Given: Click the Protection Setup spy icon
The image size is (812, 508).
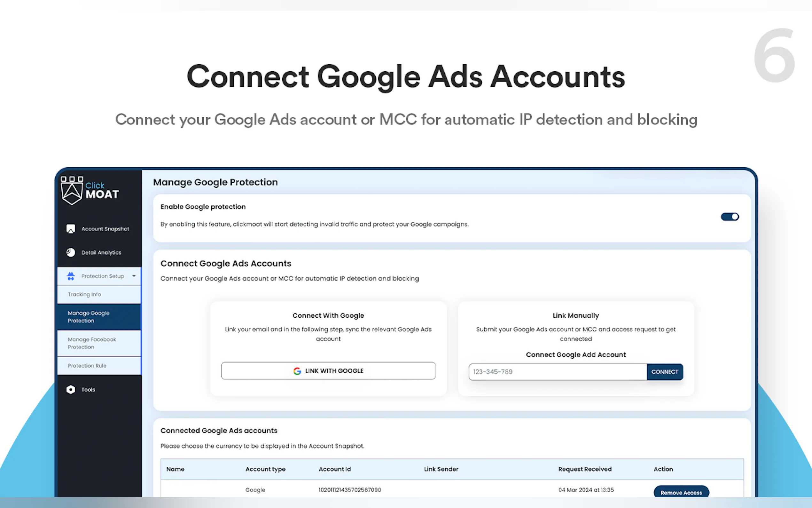Looking at the screenshot, I should (71, 276).
